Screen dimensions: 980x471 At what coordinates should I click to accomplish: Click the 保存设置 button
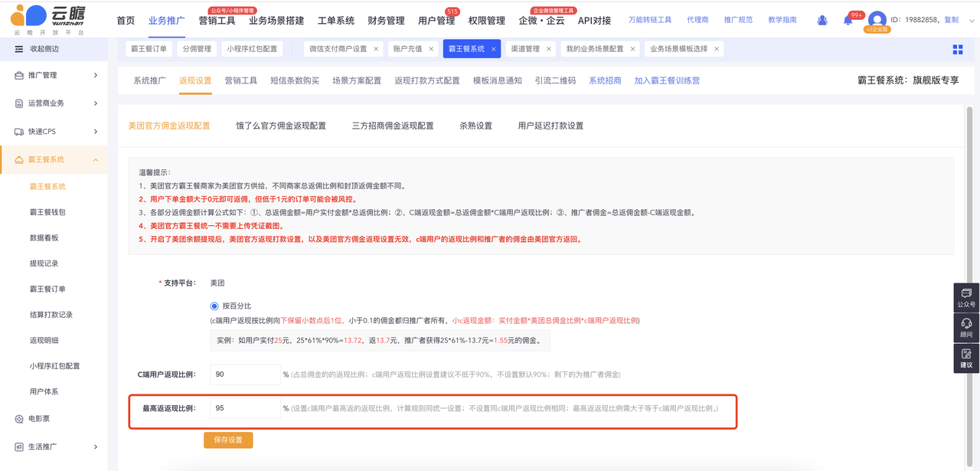coord(228,440)
